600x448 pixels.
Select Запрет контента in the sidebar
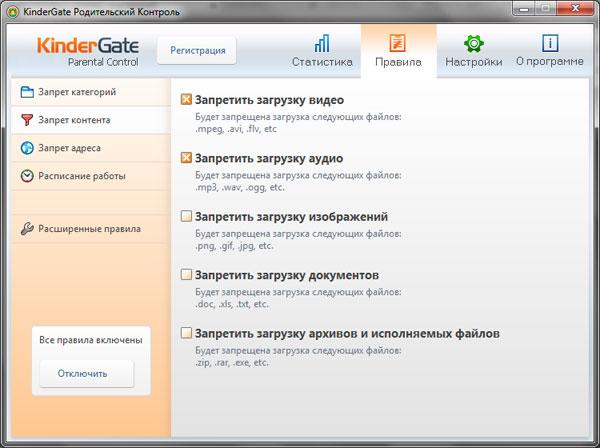click(x=91, y=120)
